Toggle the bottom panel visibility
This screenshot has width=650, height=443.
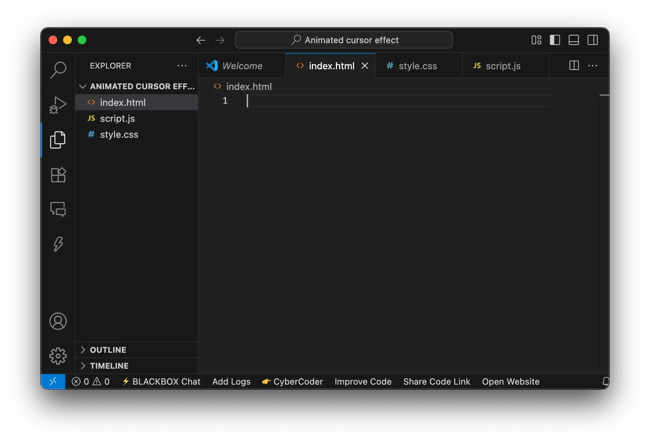574,40
